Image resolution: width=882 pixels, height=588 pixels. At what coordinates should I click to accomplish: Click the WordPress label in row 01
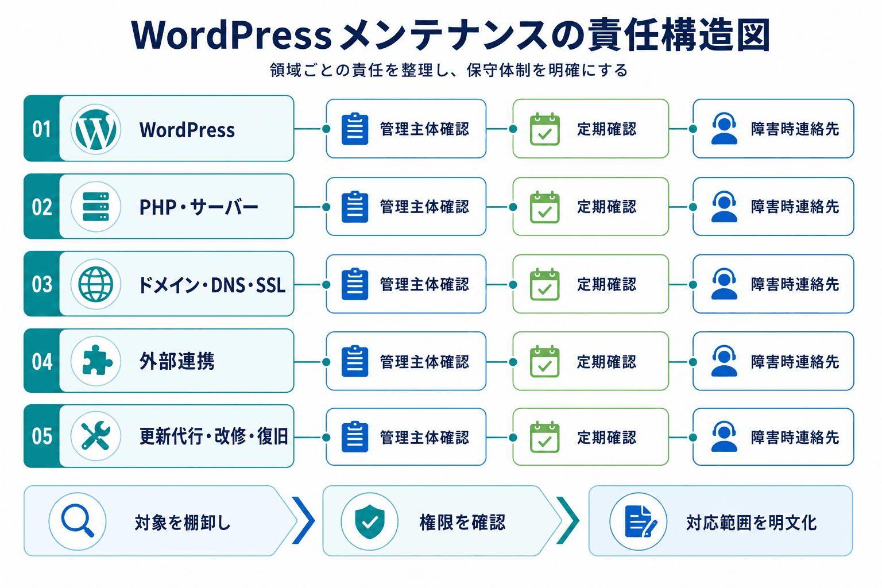pyautogui.click(x=187, y=130)
